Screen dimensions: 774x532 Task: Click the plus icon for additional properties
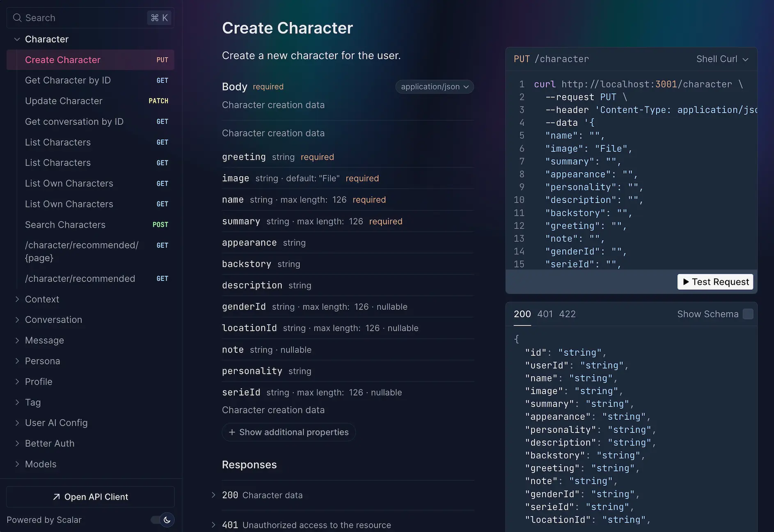click(232, 432)
